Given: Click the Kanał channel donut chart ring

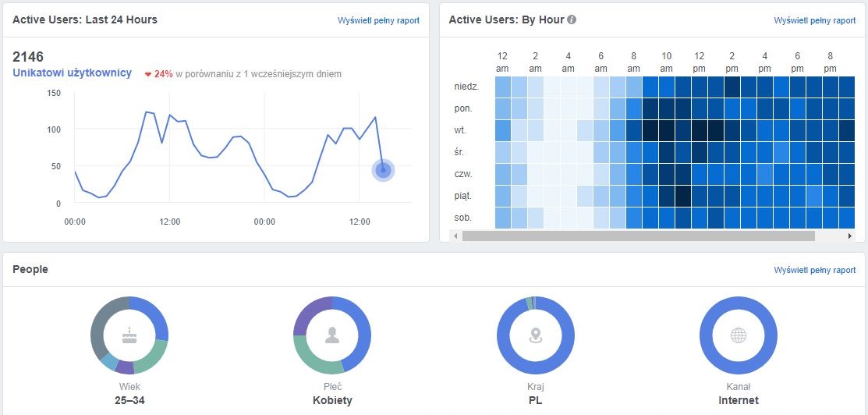Looking at the screenshot, I should tap(739, 335).
